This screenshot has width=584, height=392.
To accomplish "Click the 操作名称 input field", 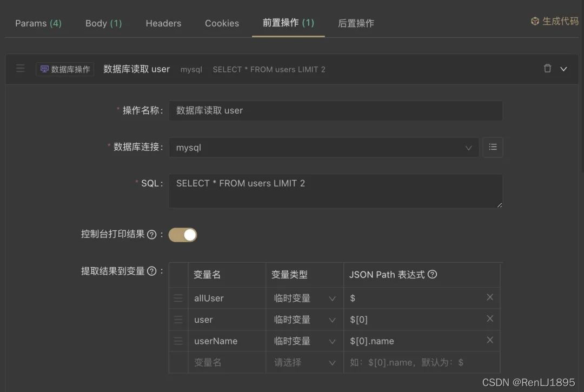I will click(x=336, y=110).
